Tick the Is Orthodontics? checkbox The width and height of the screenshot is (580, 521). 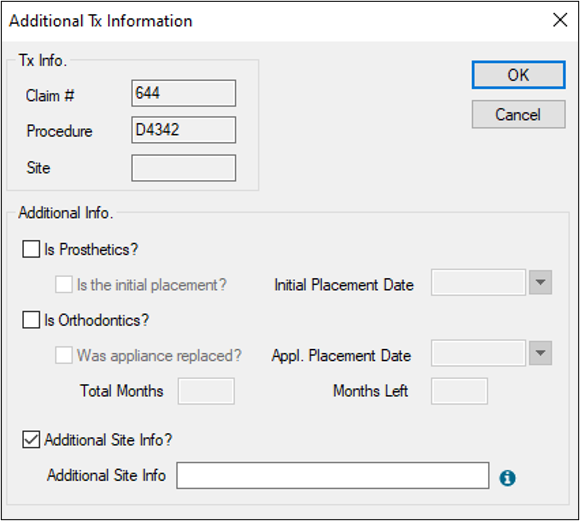[31, 320]
